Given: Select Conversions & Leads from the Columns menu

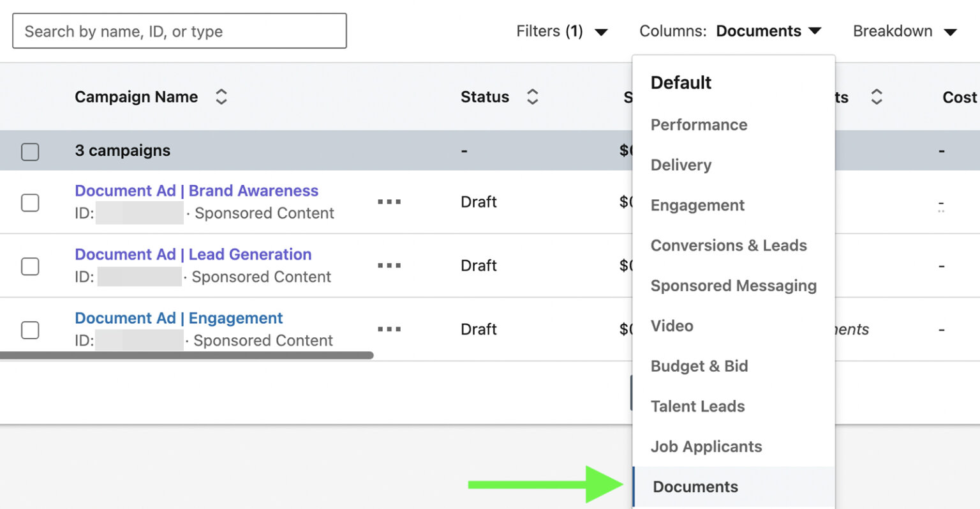Looking at the screenshot, I should (x=729, y=245).
